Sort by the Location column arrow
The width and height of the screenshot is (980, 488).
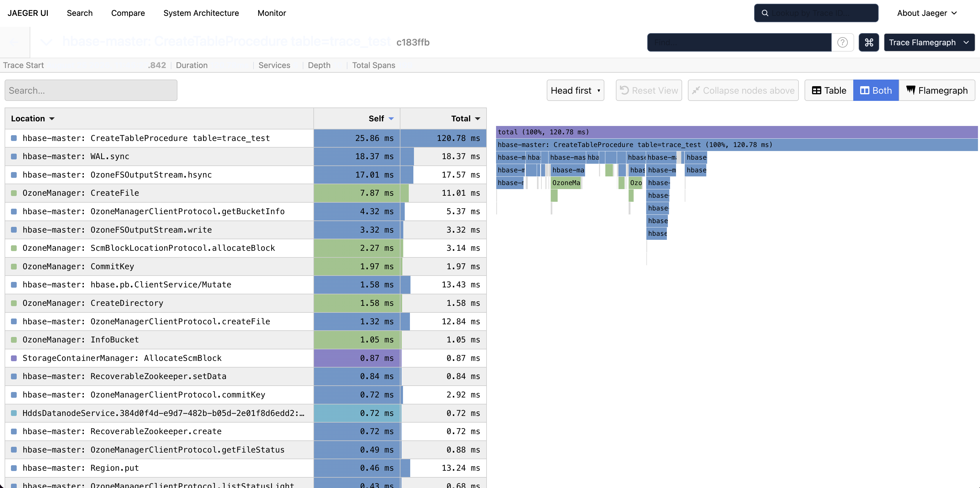(x=52, y=119)
